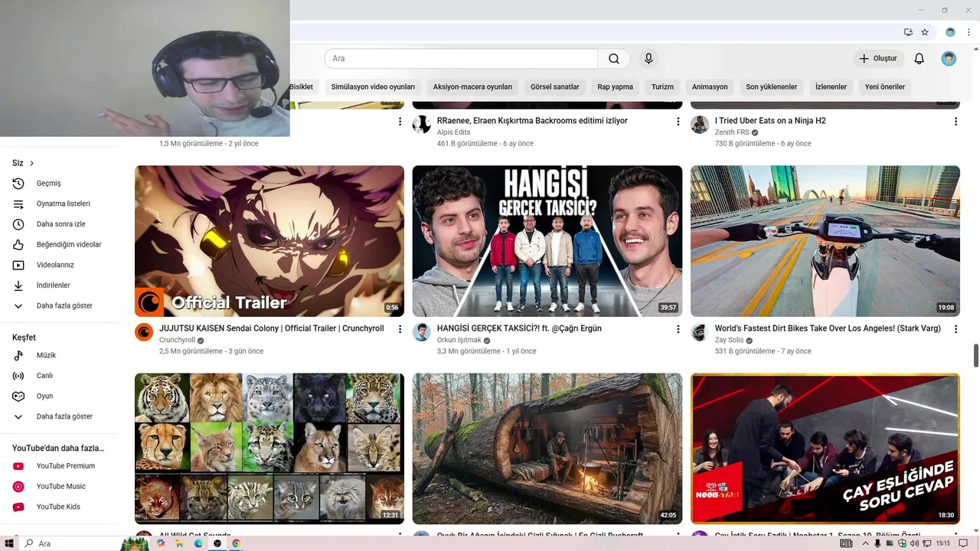Open options menu for Uber Eats Ninja H2 video
The image size is (980, 551).
tap(955, 122)
